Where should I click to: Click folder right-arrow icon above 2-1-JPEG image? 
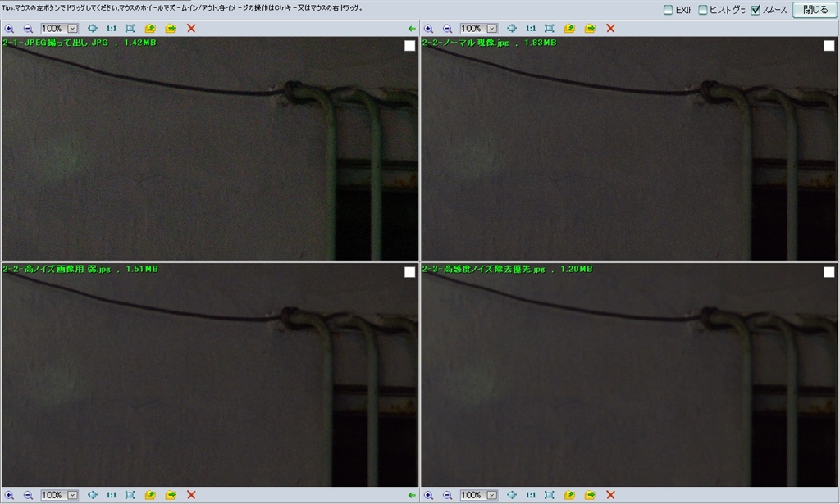171,29
